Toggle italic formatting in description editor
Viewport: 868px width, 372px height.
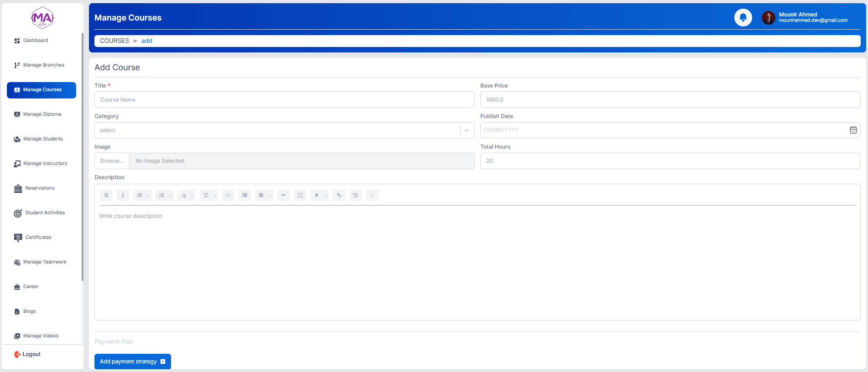[123, 196]
